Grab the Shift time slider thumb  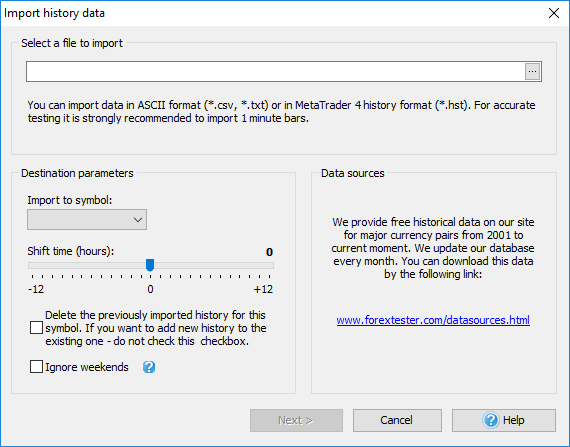coord(150,265)
